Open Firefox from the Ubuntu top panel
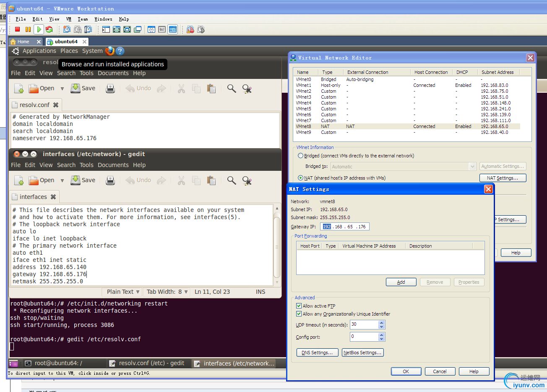The height and width of the screenshot is (392, 547). [x=110, y=51]
